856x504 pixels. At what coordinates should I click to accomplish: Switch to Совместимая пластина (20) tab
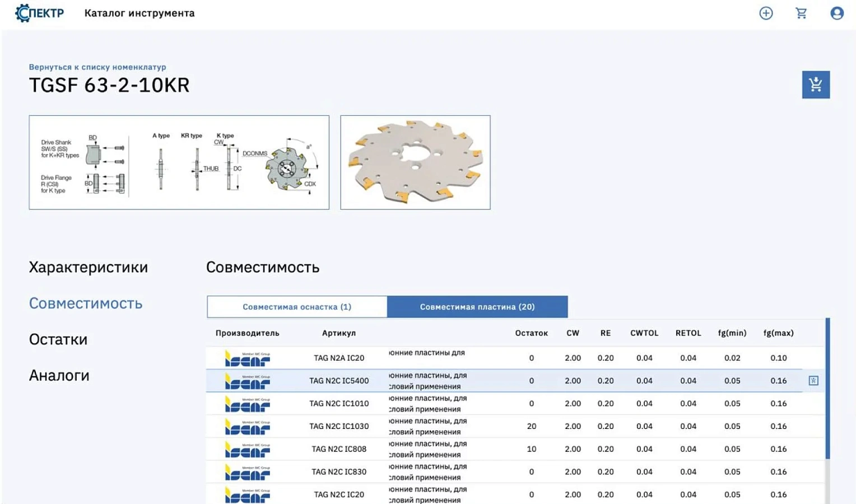[477, 306]
